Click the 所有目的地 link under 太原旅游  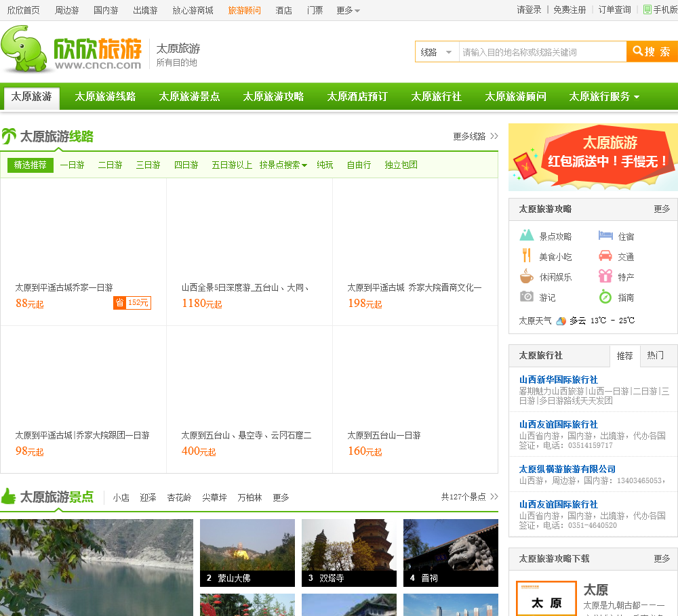coord(176,62)
